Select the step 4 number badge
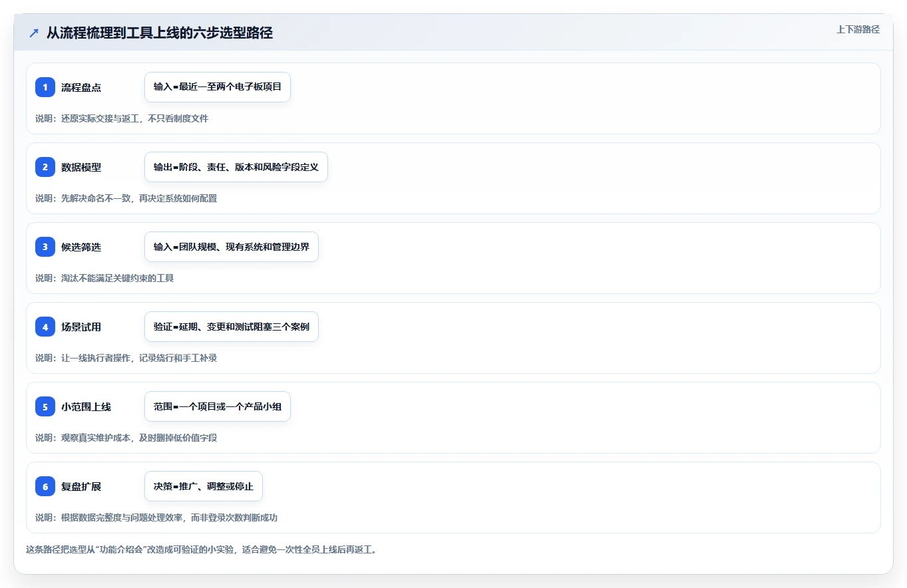The height and width of the screenshot is (588, 907). coord(45,327)
